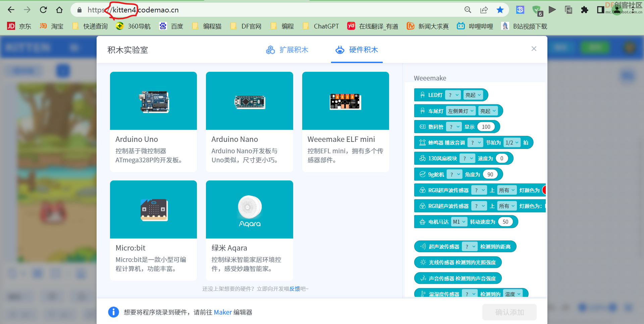Click the red 灯颜色 swatch on RGB超声波传感器 block

544,190
